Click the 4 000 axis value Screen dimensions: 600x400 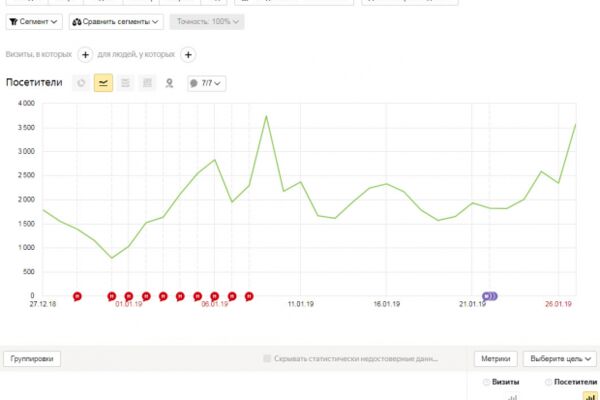[26, 103]
